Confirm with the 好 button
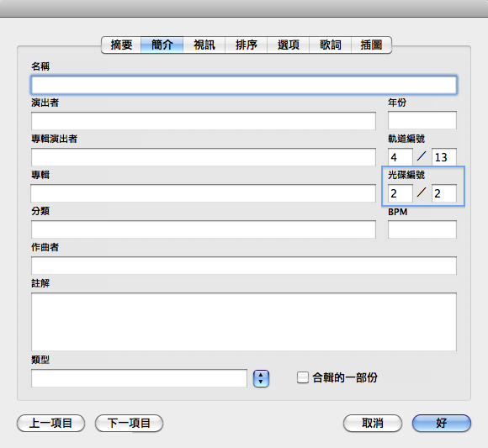488x448 pixels. pyautogui.click(x=442, y=423)
